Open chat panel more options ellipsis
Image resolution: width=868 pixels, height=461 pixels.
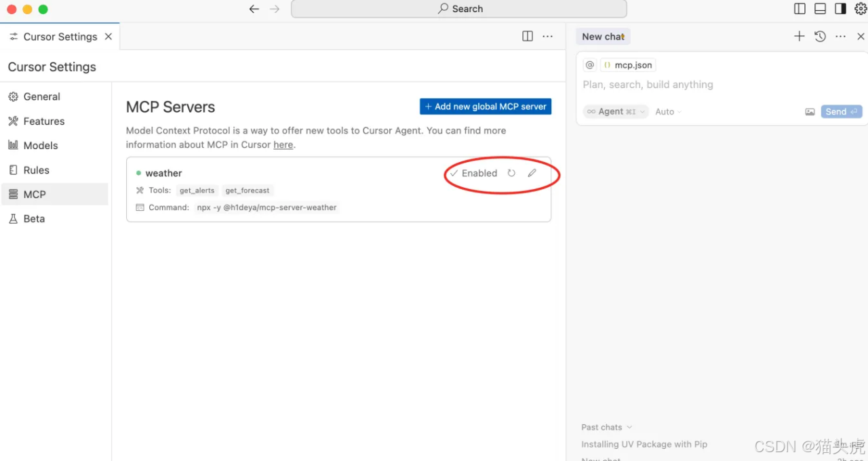pyautogui.click(x=841, y=37)
